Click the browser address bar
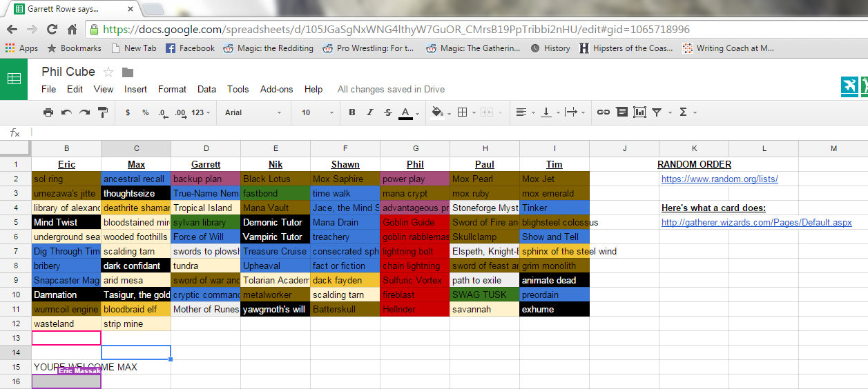This screenshot has height=389, width=868. click(x=476, y=30)
